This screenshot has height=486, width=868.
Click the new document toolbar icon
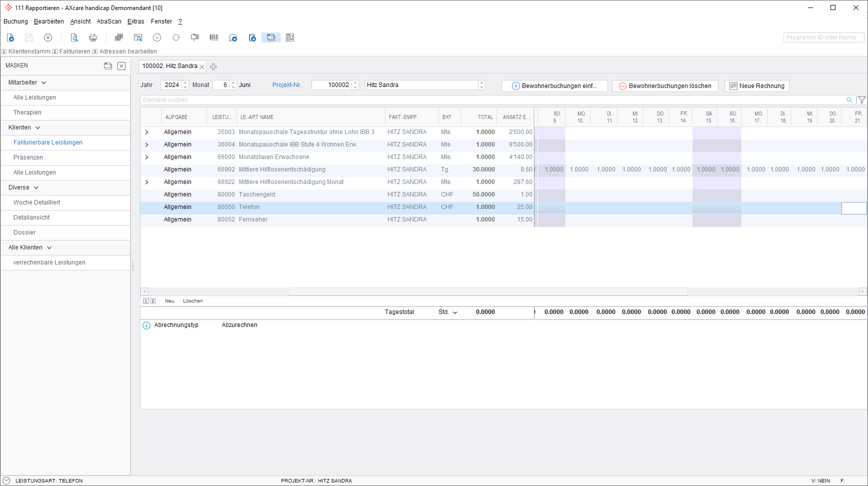coord(10,37)
